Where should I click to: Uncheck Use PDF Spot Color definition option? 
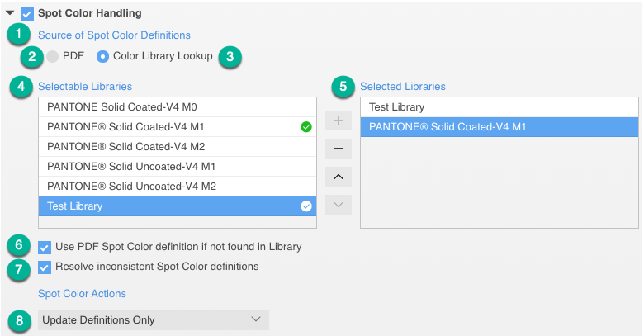45,248
